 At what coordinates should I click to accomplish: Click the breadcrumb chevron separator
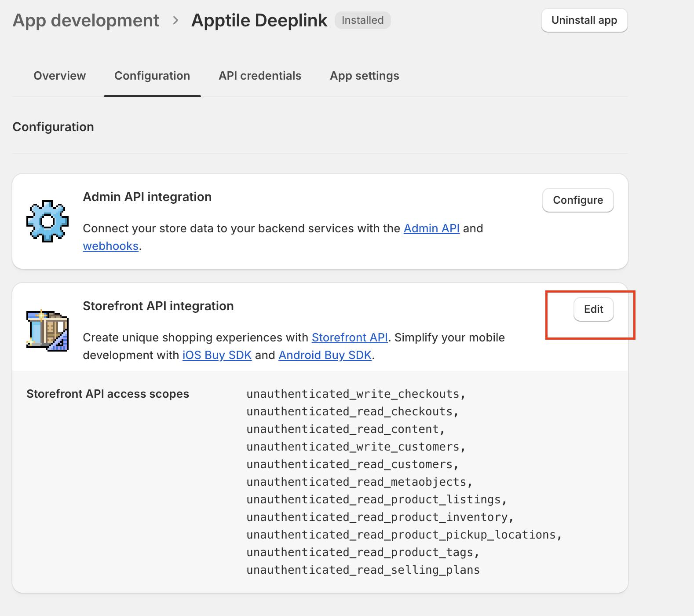175,20
